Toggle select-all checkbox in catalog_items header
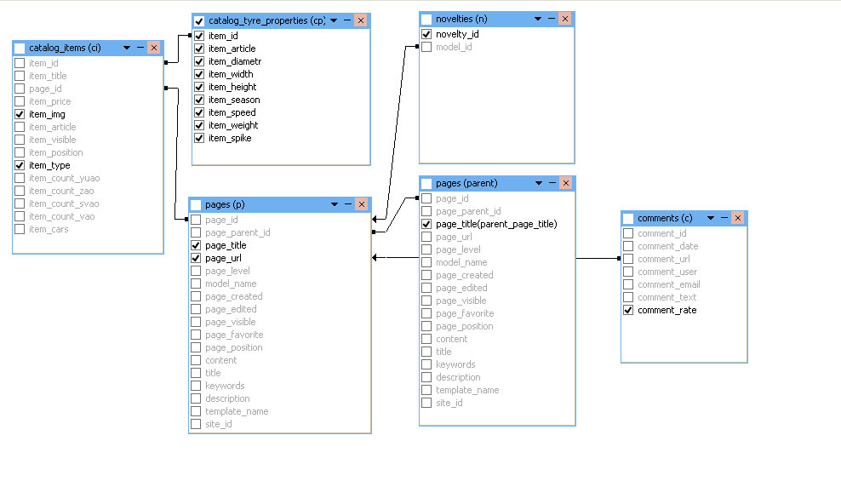Viewport: 841px width, 504px height. (x=20, y=49)
